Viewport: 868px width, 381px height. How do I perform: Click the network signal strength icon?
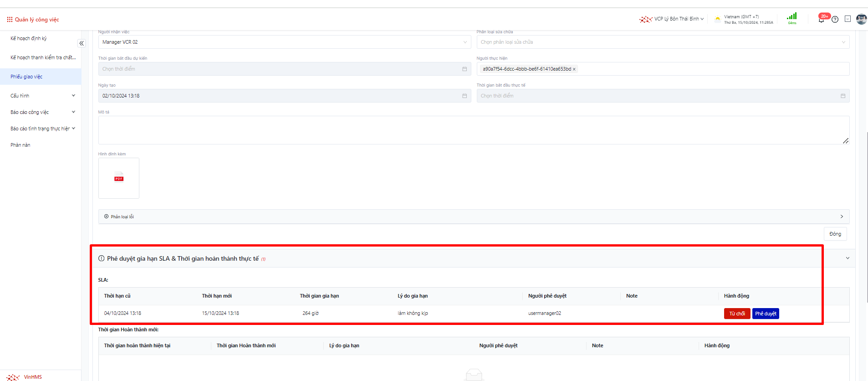tap(792, 17)
